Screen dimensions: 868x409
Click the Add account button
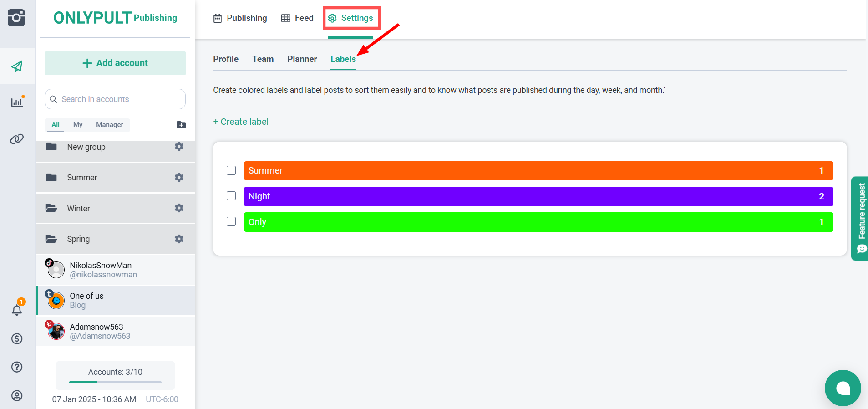point(115,63)
